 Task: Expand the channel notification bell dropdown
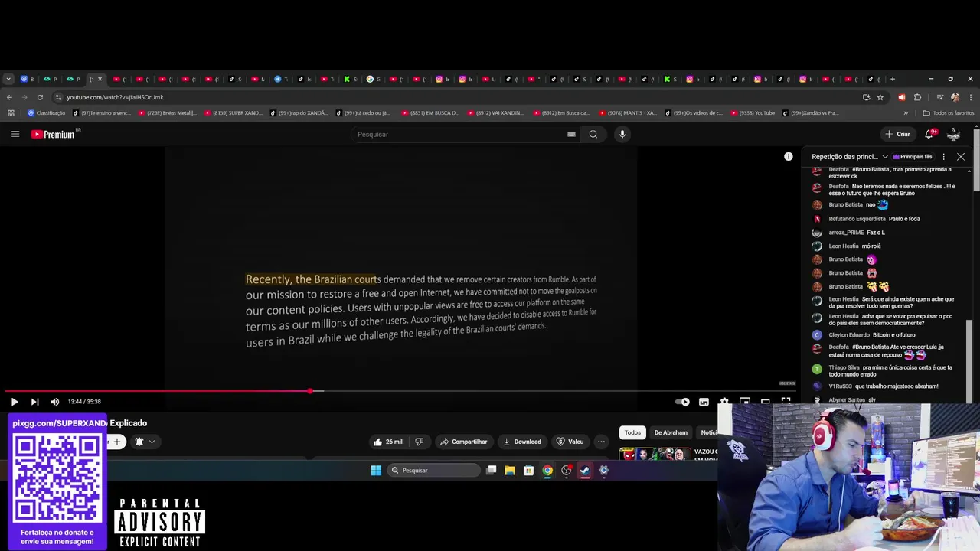[x=145, y=442]
